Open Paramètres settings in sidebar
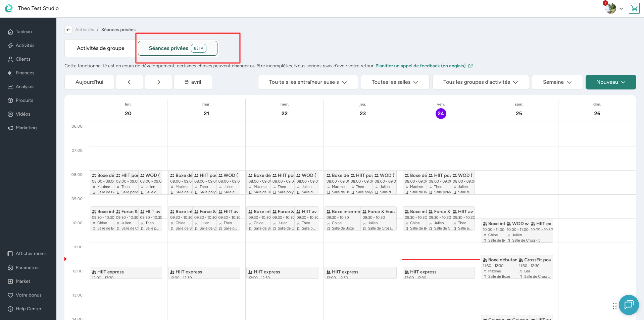The width and height of the screenshot is (644, 320). [x=28, y=267]
